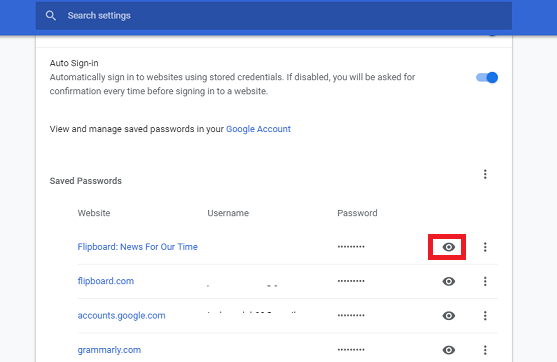
Task: Show password for grammarly.com
Action: (x=449, y=350)
